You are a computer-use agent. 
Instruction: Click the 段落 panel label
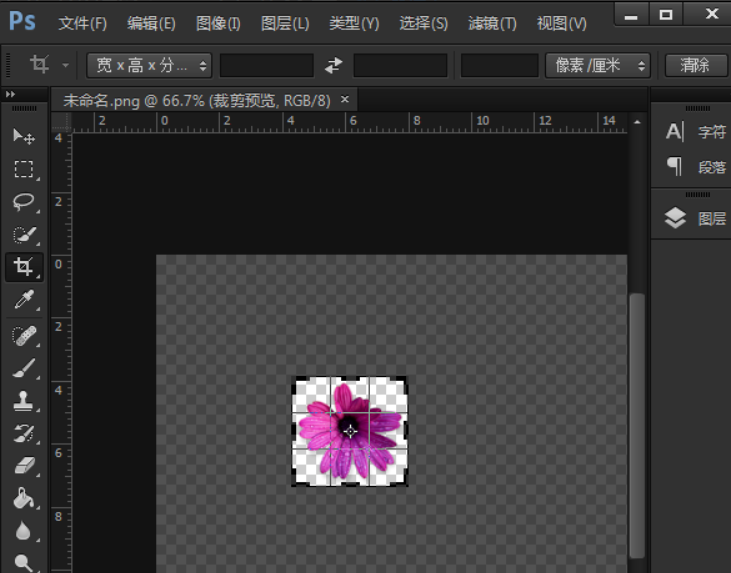(x=712, y=167)
